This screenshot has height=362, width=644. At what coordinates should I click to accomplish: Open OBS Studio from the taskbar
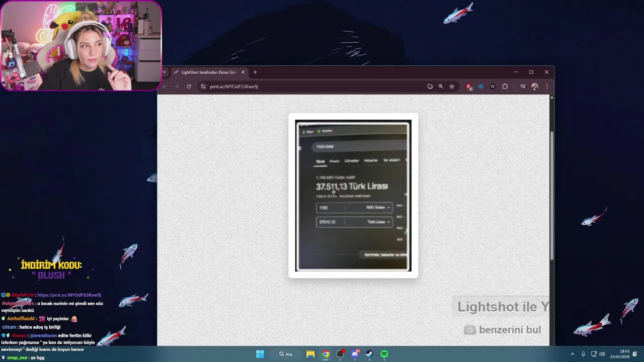[x=340, y=354]
